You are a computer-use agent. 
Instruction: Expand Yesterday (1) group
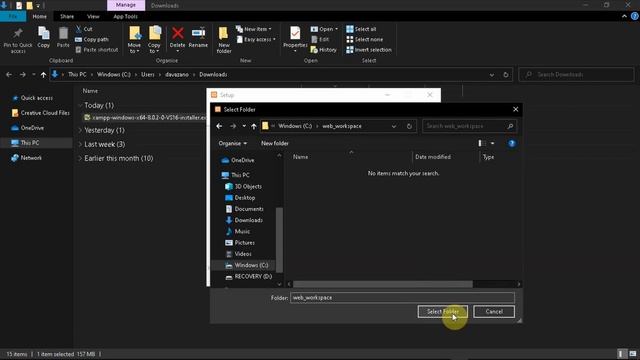80,130
